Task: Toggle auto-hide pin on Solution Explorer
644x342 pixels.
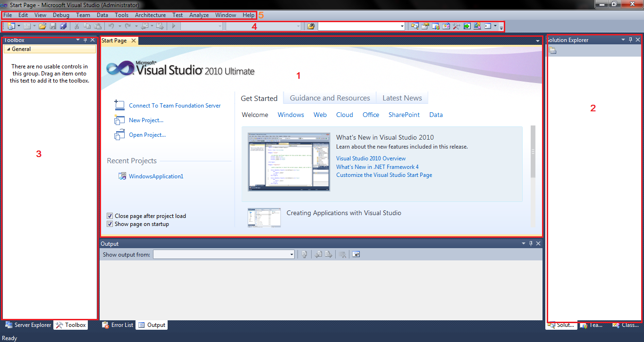Action: point(630,40)
